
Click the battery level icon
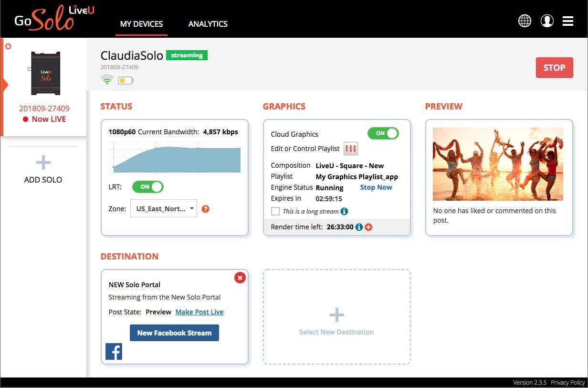pos(126,81)
